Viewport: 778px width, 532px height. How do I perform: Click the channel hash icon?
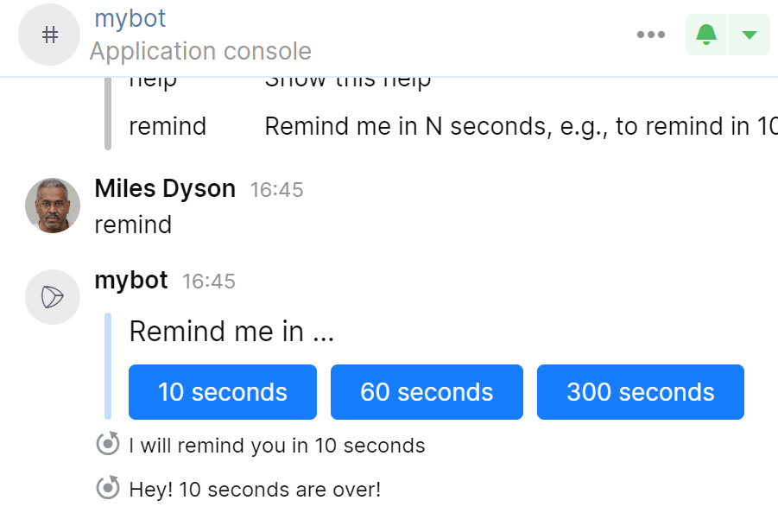[48, 35]
